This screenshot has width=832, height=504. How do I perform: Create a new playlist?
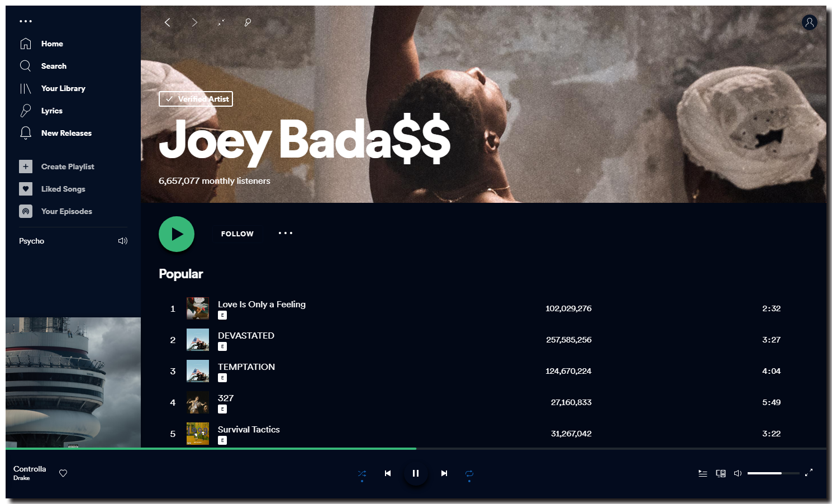[x=68, y=166]
